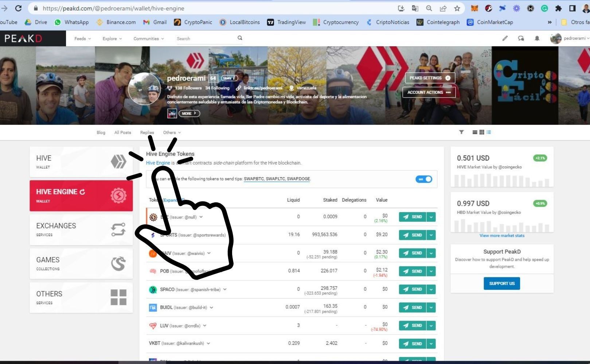Image resolution: width=590 pixels, height=364 pixels.
Task: Open the notifications bell
Action: 537,38
